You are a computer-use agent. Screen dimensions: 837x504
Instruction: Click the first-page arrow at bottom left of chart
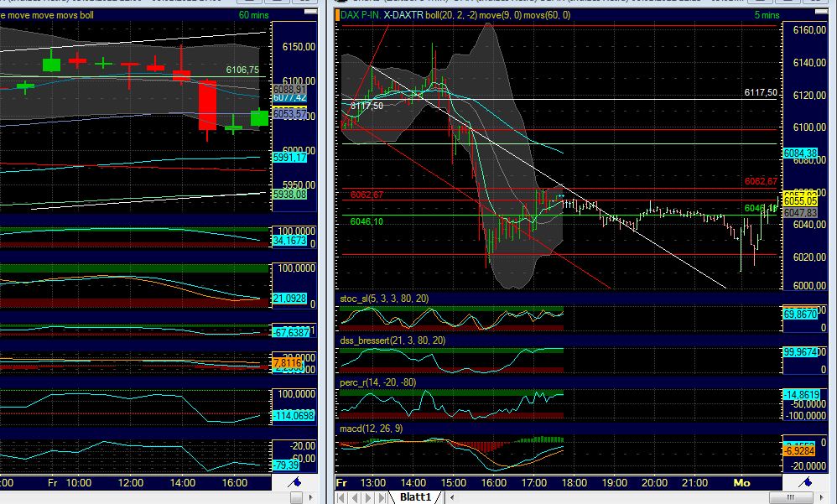point(341,497)
